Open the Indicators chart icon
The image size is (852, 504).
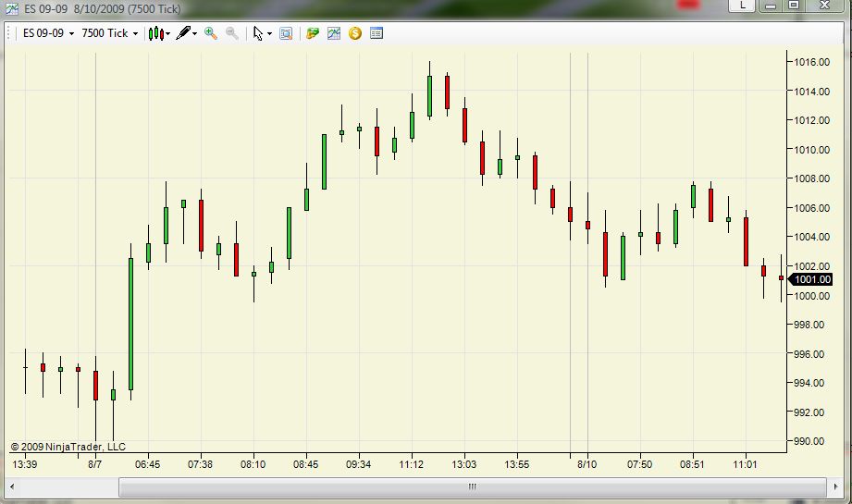click(x=334, y=33)
